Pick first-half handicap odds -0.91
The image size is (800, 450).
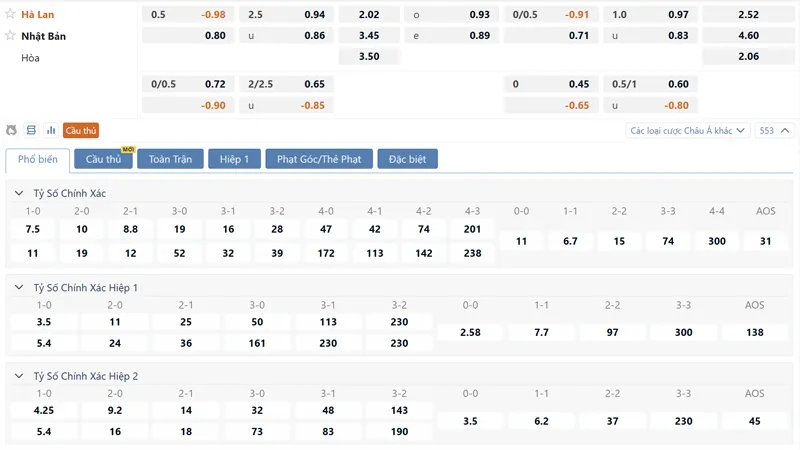pyautogui.click(x=551, y=14)
